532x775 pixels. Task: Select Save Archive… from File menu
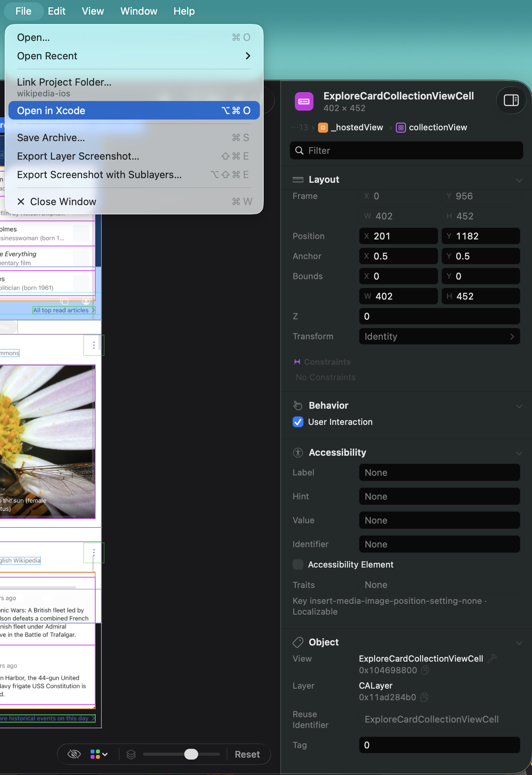134,138
